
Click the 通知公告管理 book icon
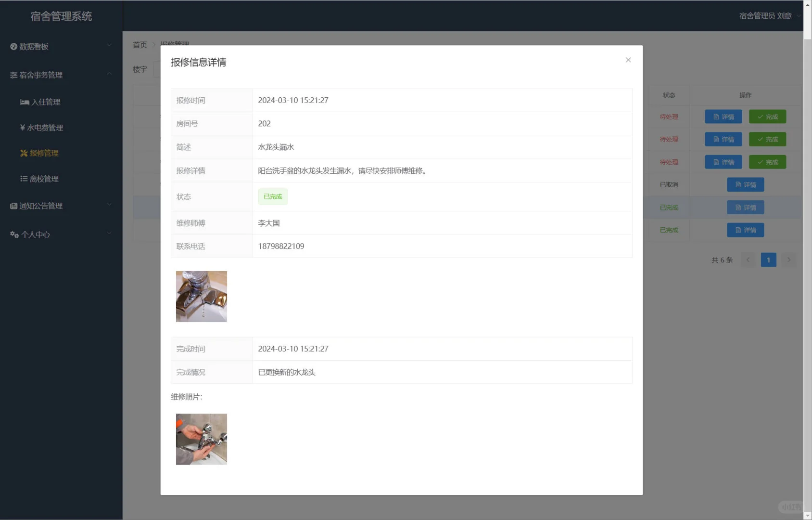click(13, 206)
